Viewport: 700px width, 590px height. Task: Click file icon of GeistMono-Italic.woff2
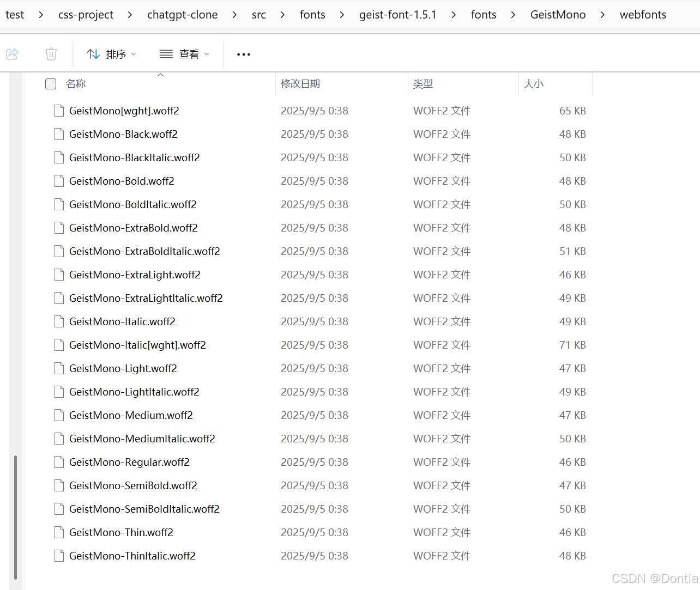[59, 321]
